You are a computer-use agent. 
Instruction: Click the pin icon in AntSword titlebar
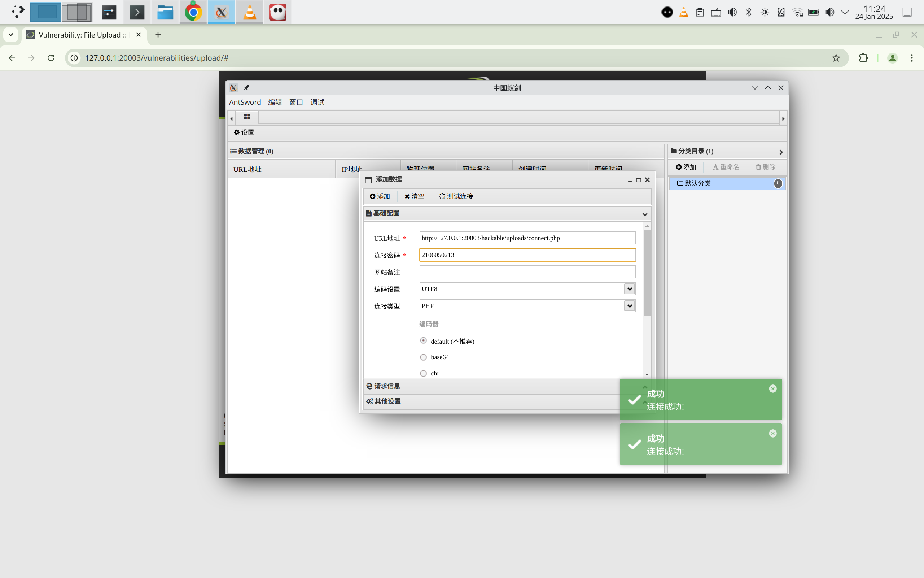[246, 87]
